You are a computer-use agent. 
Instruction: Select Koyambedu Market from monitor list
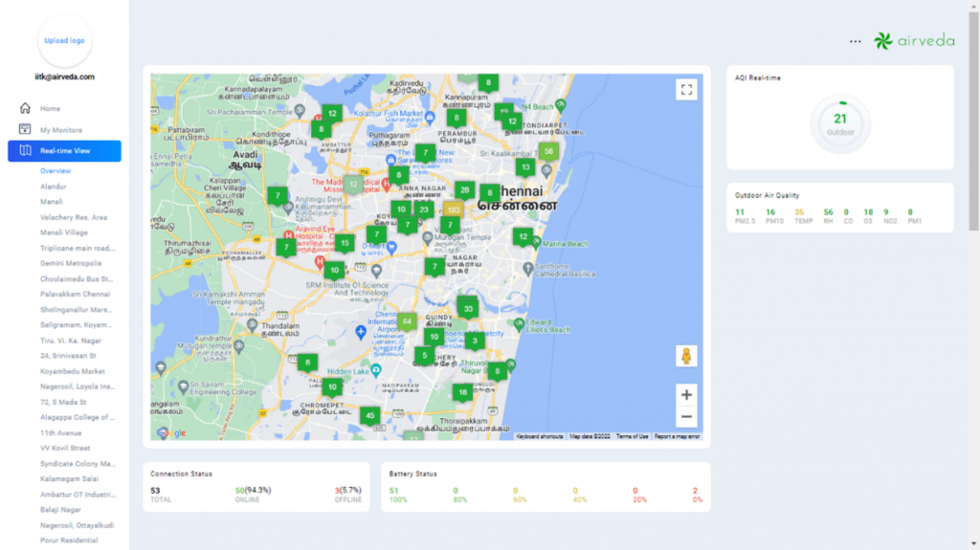[73, 371]
